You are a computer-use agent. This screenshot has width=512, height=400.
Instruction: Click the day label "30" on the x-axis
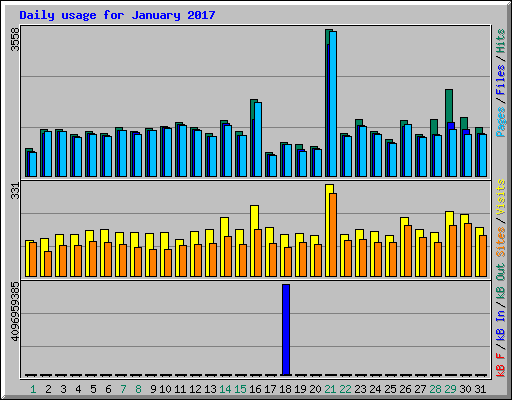point(465,389)
